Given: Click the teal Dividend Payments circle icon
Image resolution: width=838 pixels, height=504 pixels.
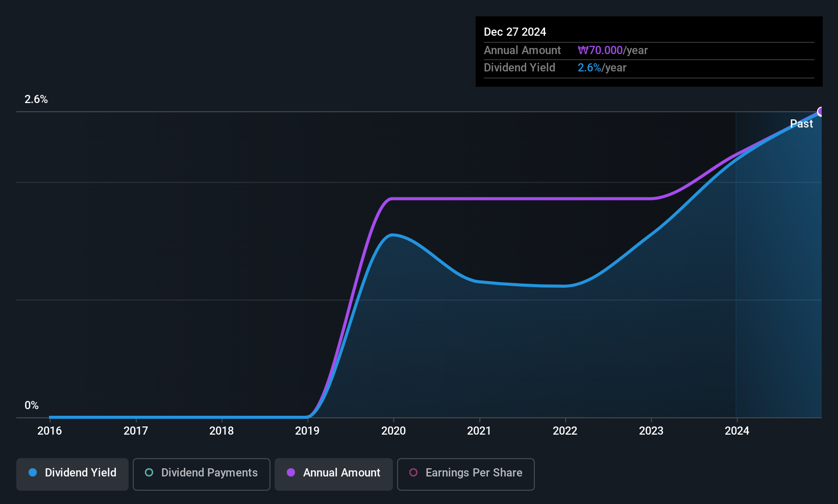Looking at the screenshot, I should (149, 472).
